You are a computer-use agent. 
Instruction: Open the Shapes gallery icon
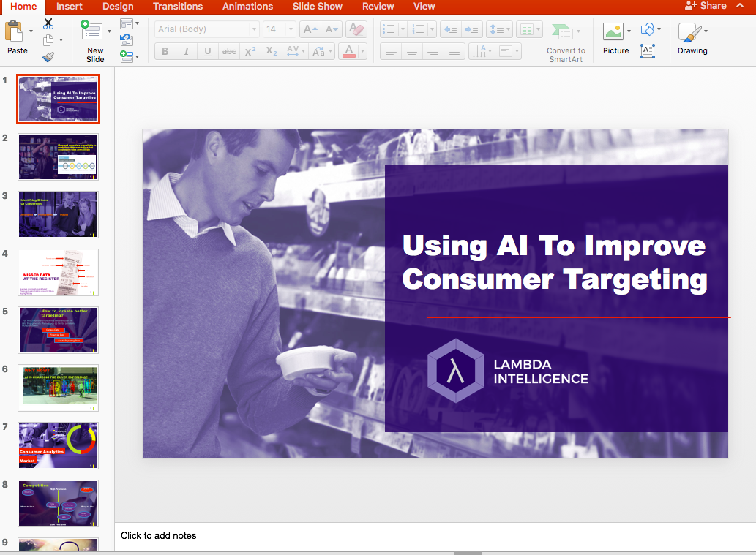click(x=648, y=29)
